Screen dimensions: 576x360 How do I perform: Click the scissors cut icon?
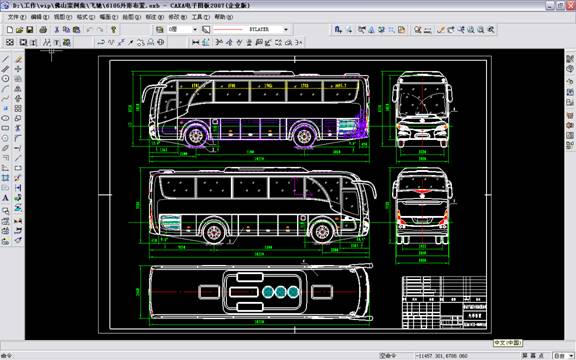(57, 29)
